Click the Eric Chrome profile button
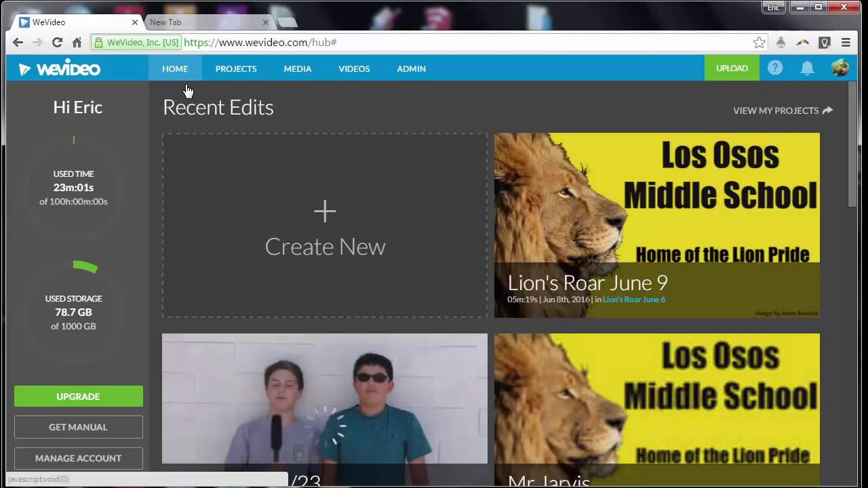Image resolution: width=868 pixels, height=488 pixels. [774, 7]
